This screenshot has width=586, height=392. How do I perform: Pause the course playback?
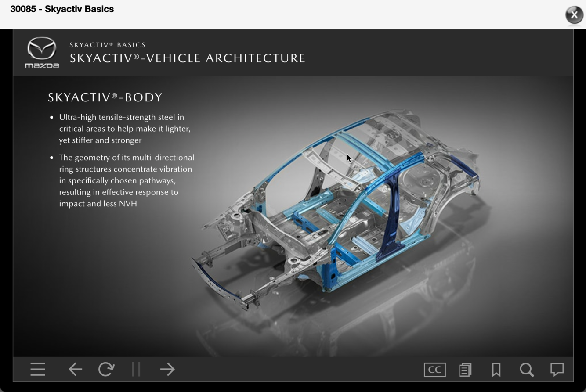pyautogui.click(x=136, y=369)
